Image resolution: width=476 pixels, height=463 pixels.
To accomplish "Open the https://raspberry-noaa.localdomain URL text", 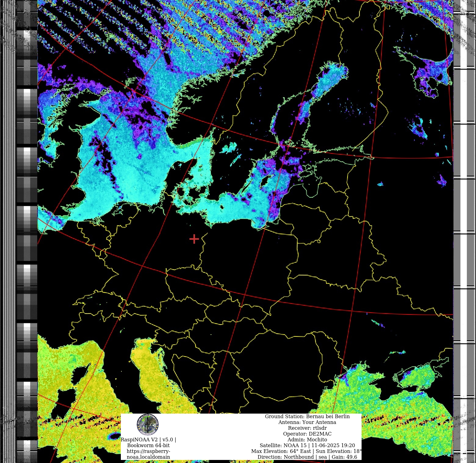I will [148, 454].
